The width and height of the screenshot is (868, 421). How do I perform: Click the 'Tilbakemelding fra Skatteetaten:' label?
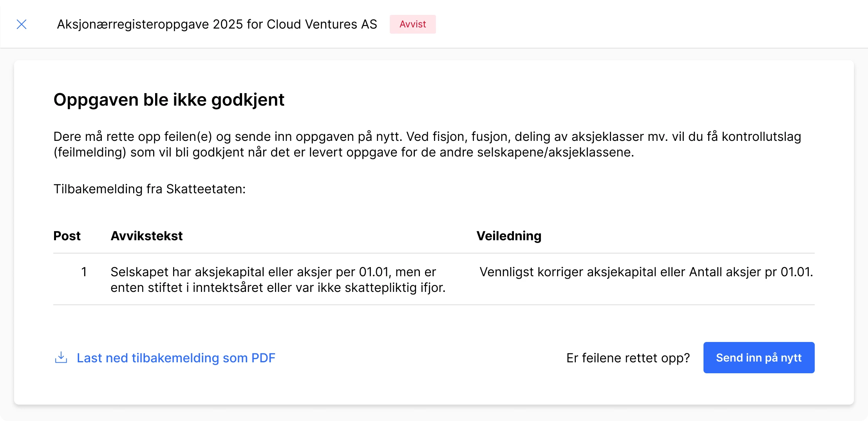pyautogui.click(x=150, y=189)
